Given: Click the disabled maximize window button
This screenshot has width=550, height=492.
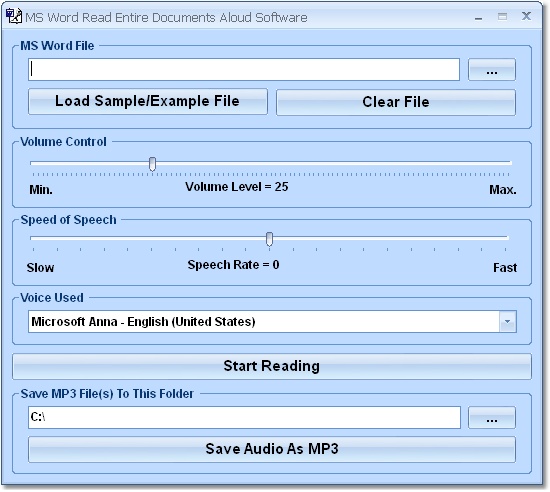Looking at the screenshot, I should pyautogui.click(x=502, y=16).
